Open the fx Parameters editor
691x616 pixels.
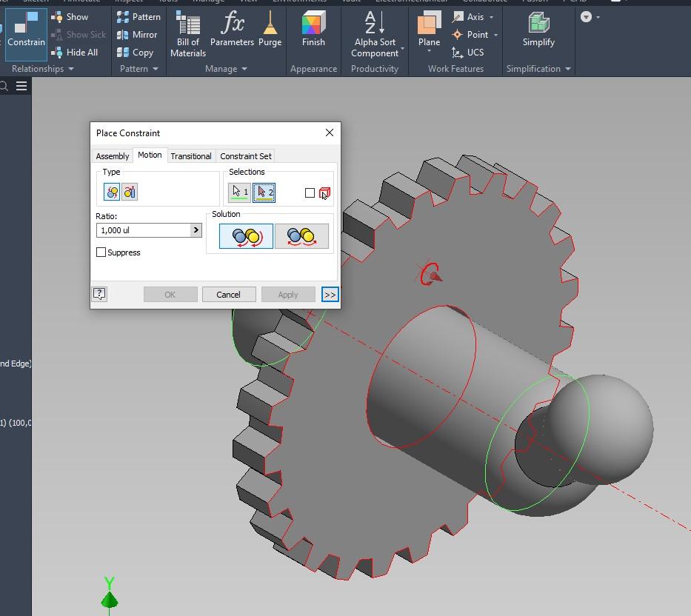click(x=233, y=29)
